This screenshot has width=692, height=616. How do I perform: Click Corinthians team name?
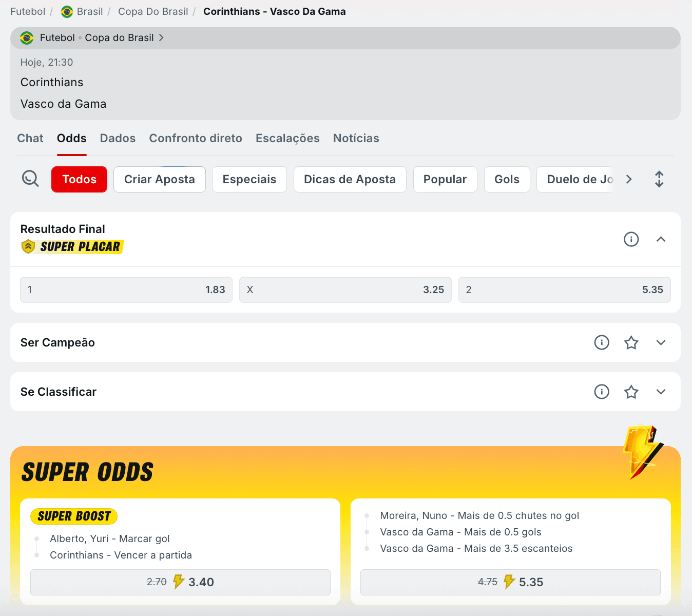click(x=52, y=82)
